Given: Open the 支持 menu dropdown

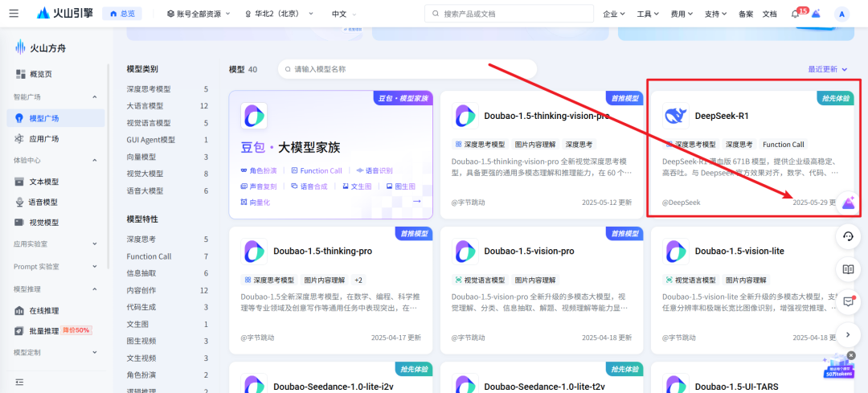Looking at the screenshot, I should (x=715, y=14).
